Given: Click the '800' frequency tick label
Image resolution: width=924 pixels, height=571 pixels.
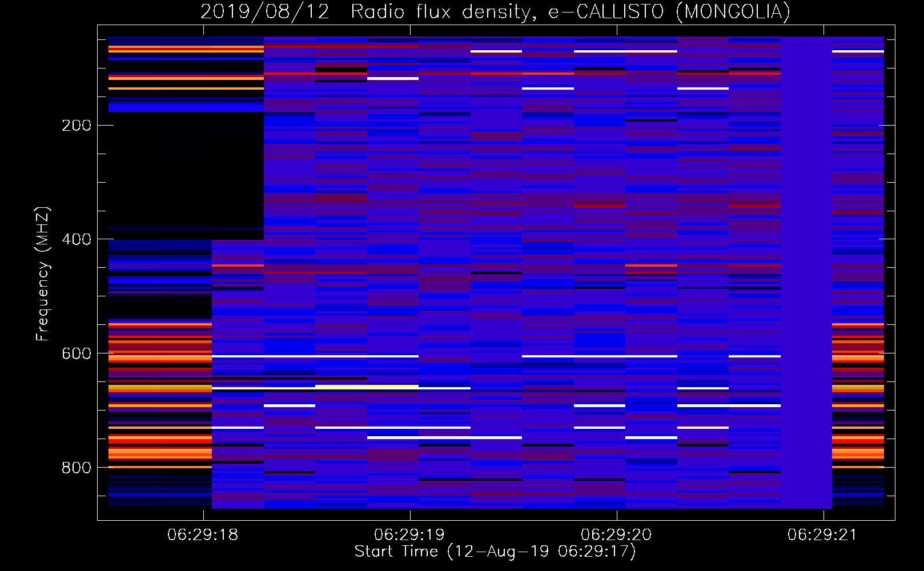Looking at the screenshot, I should 77,468.
